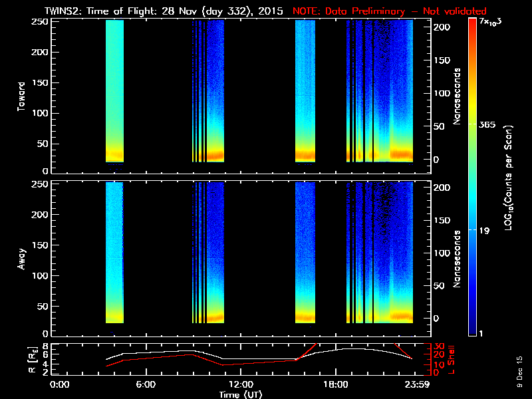Select the 0:00 tick on the time axis

pyautogui.click(x=60, y=384)
